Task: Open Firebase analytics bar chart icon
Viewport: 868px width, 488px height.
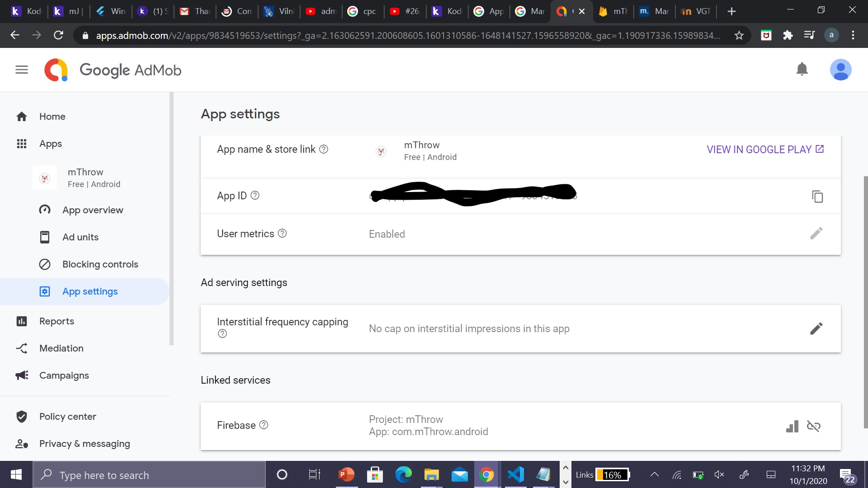Action: [792, 426]
